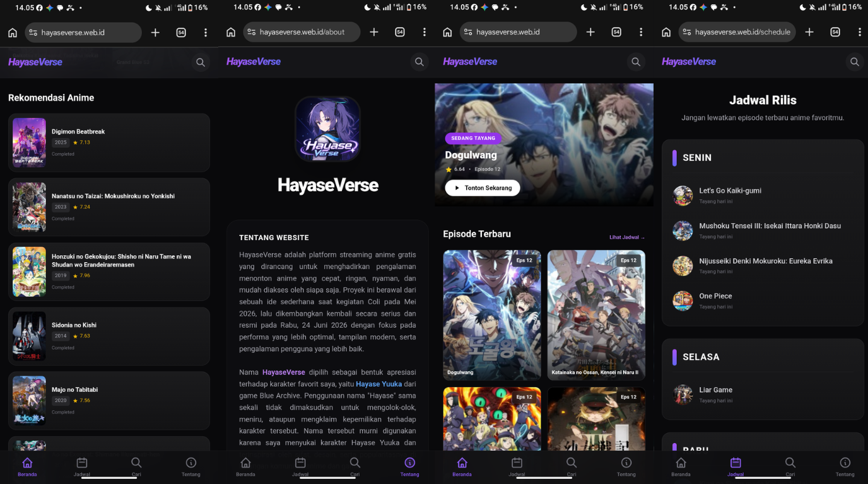Open the Lihat Jadwal link
868x484 pixels.
click(627, 238)
